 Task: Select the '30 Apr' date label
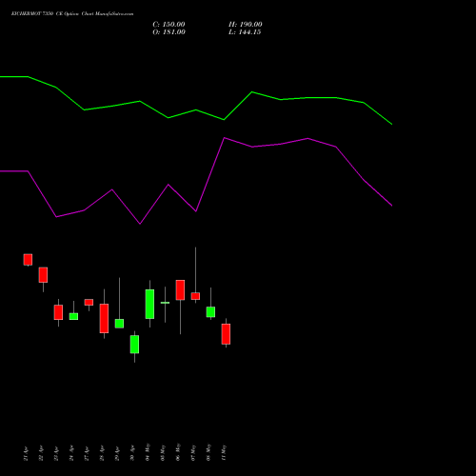tap(132, 453)
